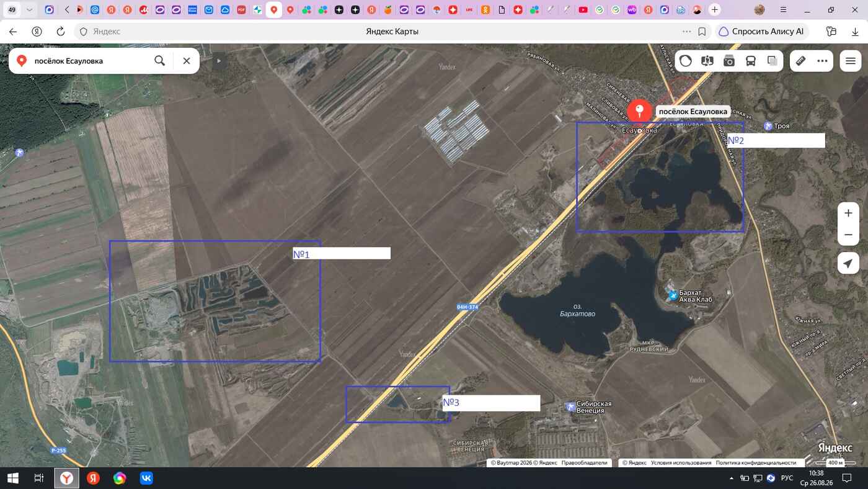Viewport: 868px width, 489px height.
Task: Zoom in on the map
Action: (848, 213)
